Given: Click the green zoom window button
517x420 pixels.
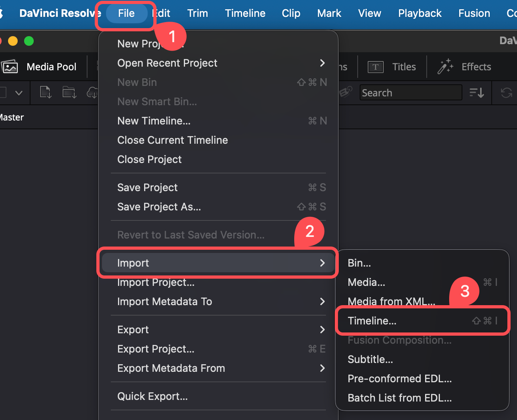Looking at the screenshot, I should [29, 41].
